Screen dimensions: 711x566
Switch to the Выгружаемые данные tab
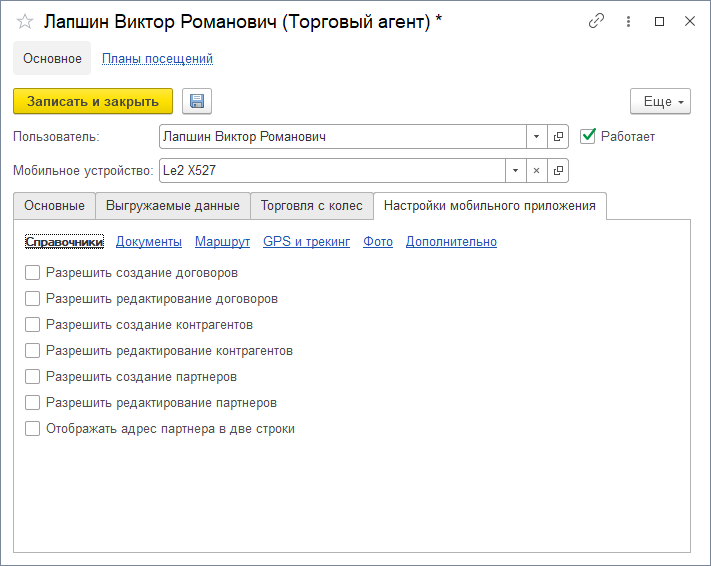[x=172, y=206]
